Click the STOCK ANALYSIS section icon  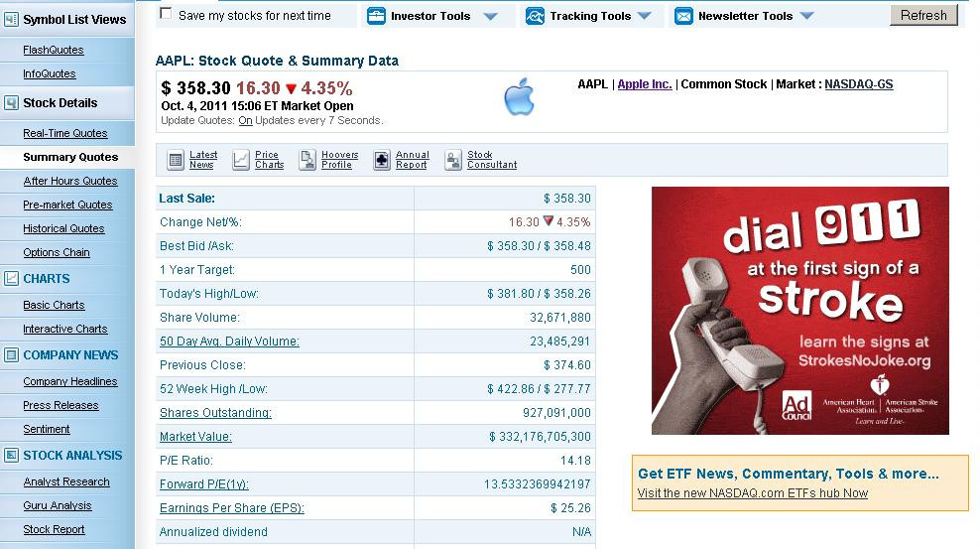click(x=11, y=456)
